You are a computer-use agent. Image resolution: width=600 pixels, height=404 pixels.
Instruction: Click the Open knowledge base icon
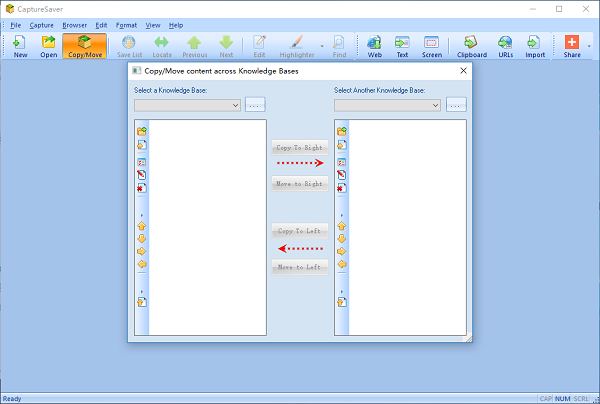(x=48, y=46)
